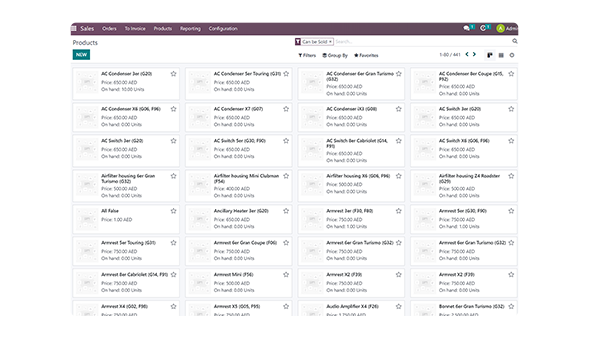Star AC Condenser 3er (G20) as favorite
Image resolution: width=590 pixels, height=360 pixels.
[x=173, y=74]
